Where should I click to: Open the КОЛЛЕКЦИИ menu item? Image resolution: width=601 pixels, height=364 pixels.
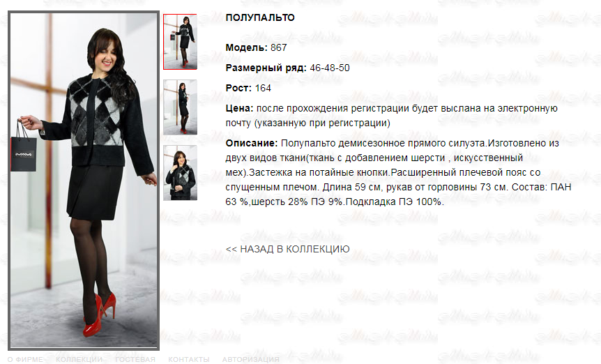click(x=79, y=359)
